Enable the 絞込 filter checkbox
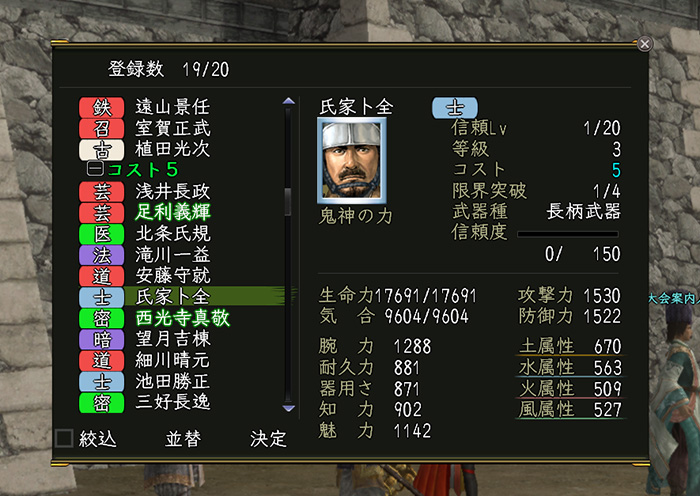The width and height of the screenshot is (700, 496). [64, 438]
